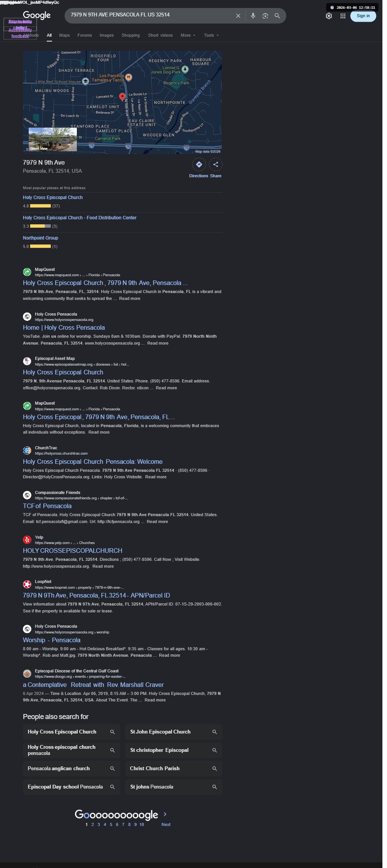Click the red map pin marker
Image resolution: width=387 pixels, height=868 pixels.
pos(122,97)
